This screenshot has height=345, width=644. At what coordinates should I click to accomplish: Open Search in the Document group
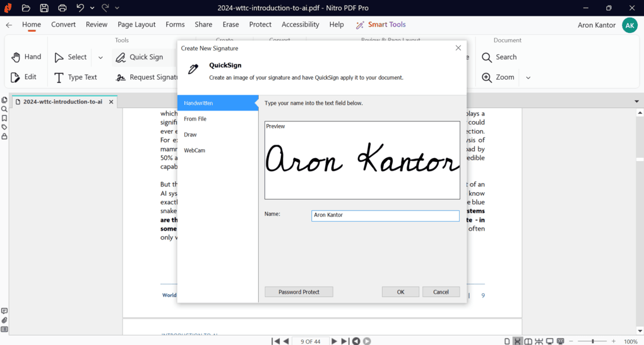coord(499,57)
